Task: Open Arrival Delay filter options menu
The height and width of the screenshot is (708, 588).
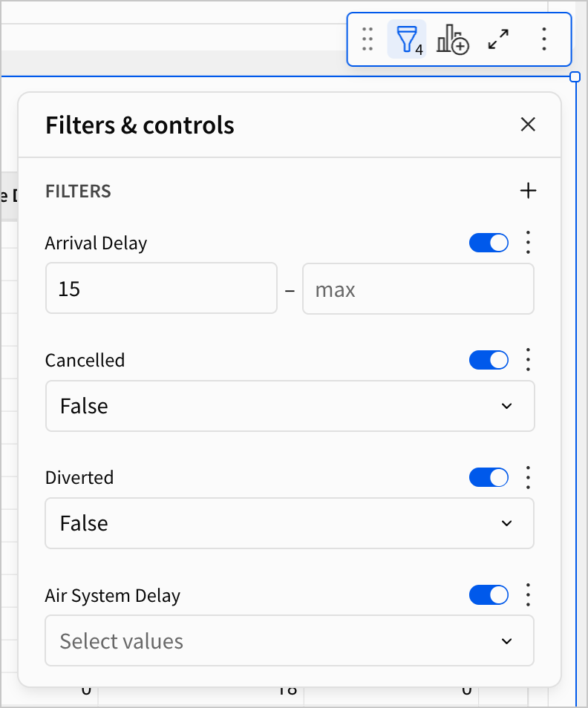Action: tap(529, 243)
